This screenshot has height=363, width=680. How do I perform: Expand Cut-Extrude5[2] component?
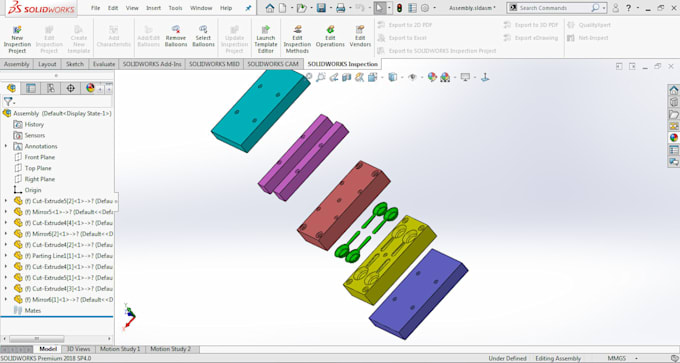point(6,201)
